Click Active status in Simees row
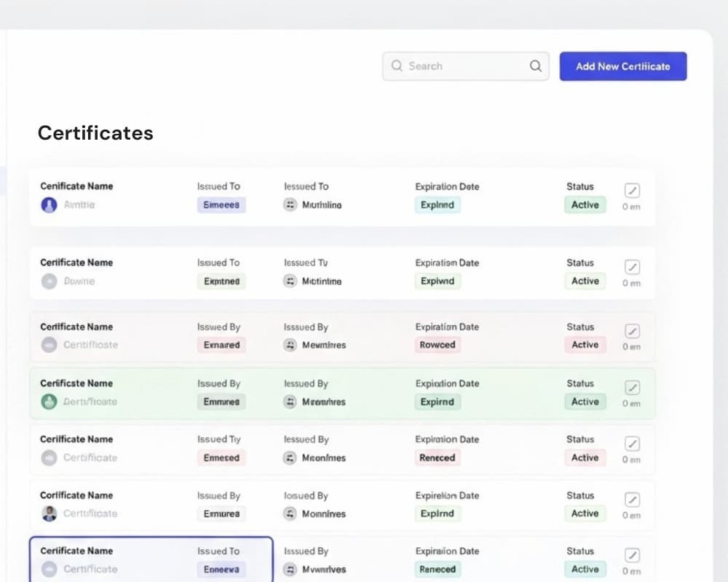Viewport: 728px width, 582px height. coord(585,204)
